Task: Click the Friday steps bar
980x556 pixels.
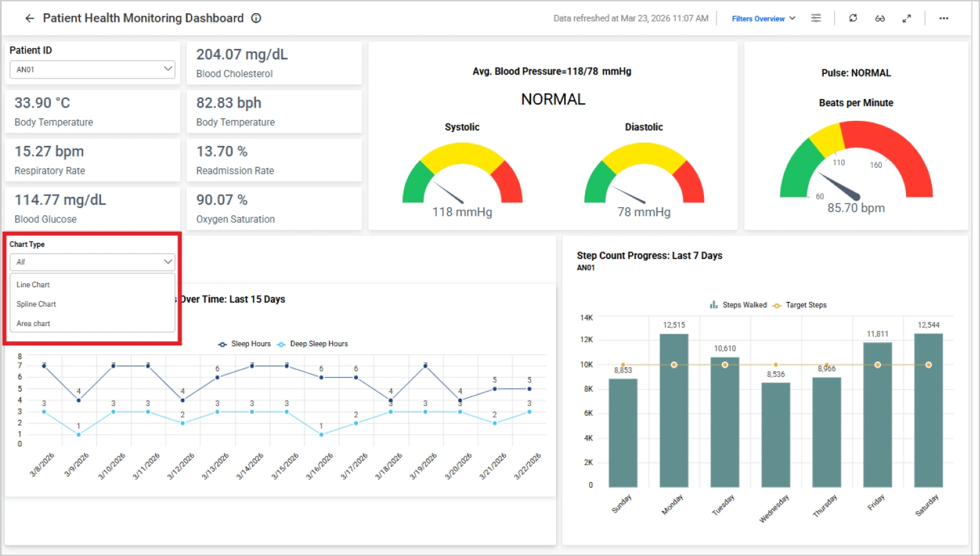Action: (878, 415)
